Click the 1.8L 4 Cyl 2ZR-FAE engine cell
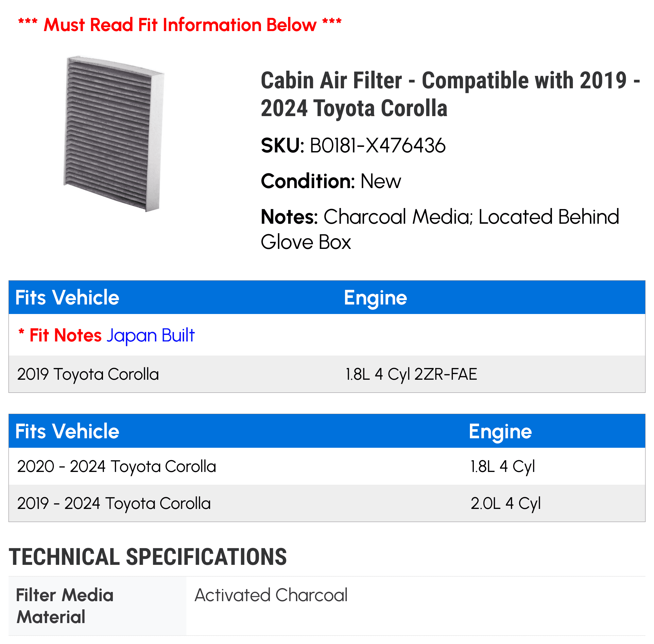Screen dimensions: 654x644 point(411,374)
